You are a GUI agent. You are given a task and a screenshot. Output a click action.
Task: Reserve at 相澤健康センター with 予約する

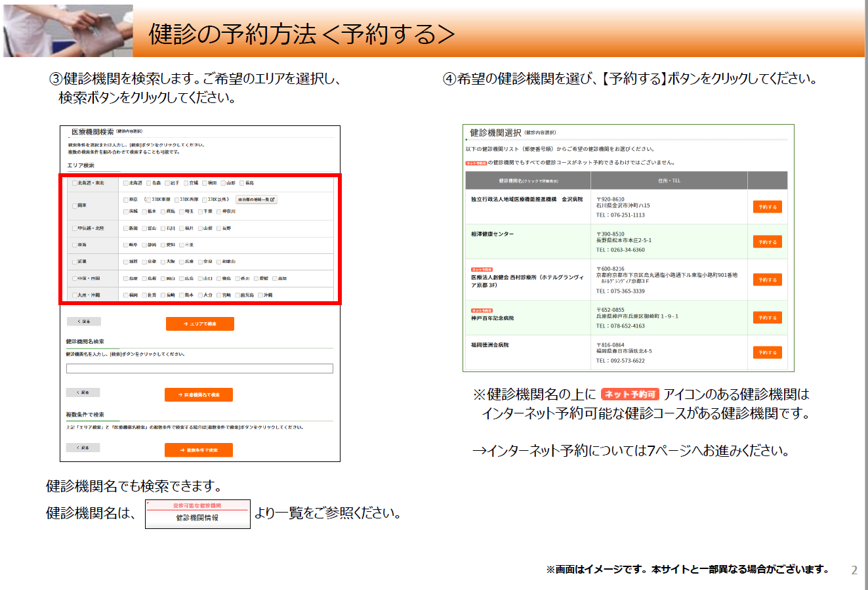pos(767,242)
